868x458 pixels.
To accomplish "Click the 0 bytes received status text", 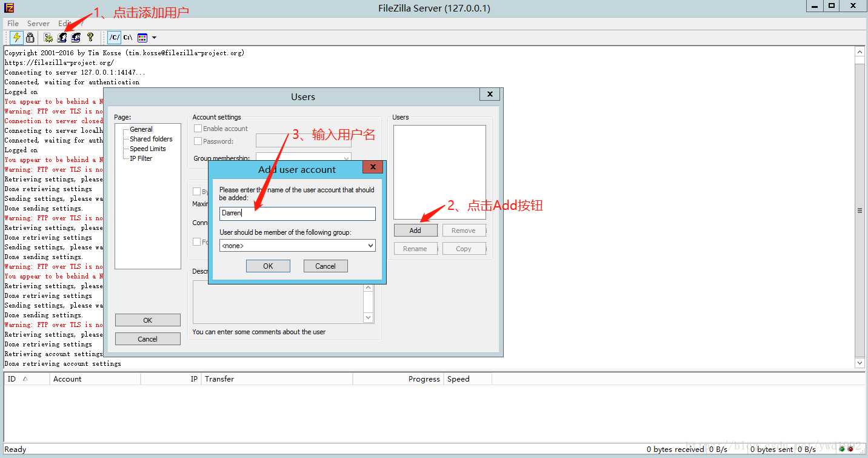I will coord(675,450).
